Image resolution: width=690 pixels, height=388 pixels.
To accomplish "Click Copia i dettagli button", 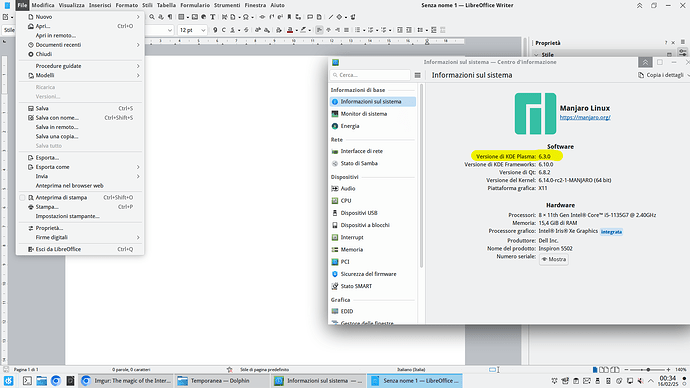I will (x=662, y=75).
